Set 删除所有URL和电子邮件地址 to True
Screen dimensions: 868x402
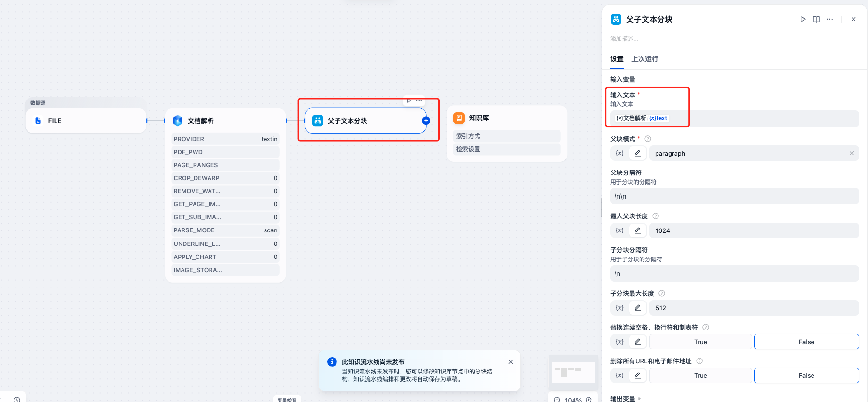[700, 375]
